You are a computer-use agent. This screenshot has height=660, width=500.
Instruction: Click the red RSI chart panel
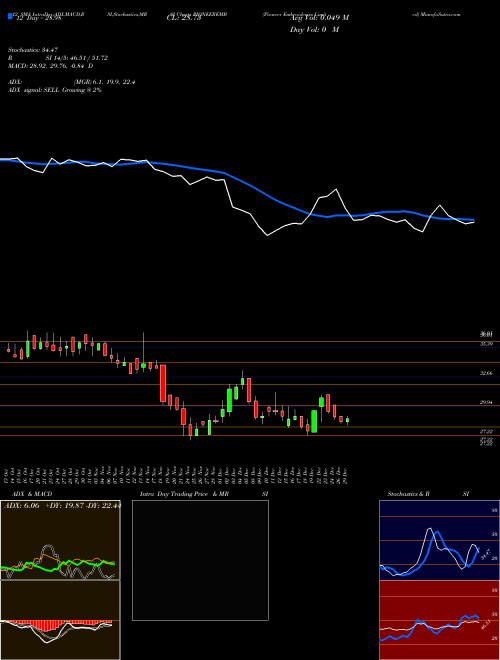pyautogui.click(x=439, y=620)
